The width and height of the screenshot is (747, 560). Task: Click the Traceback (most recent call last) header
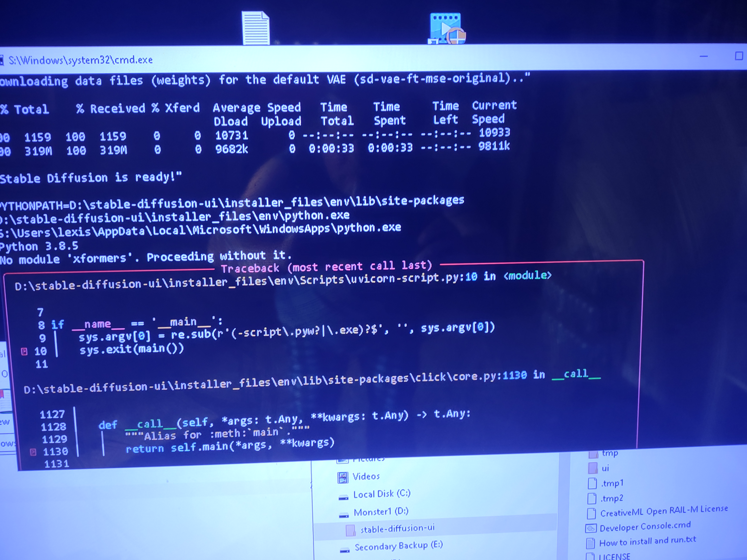[326, 267]
